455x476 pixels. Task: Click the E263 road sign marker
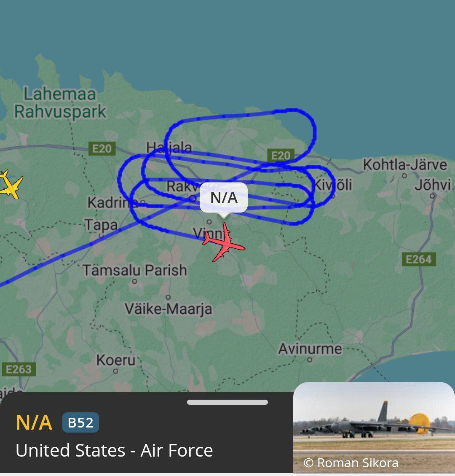click(19, 369)
